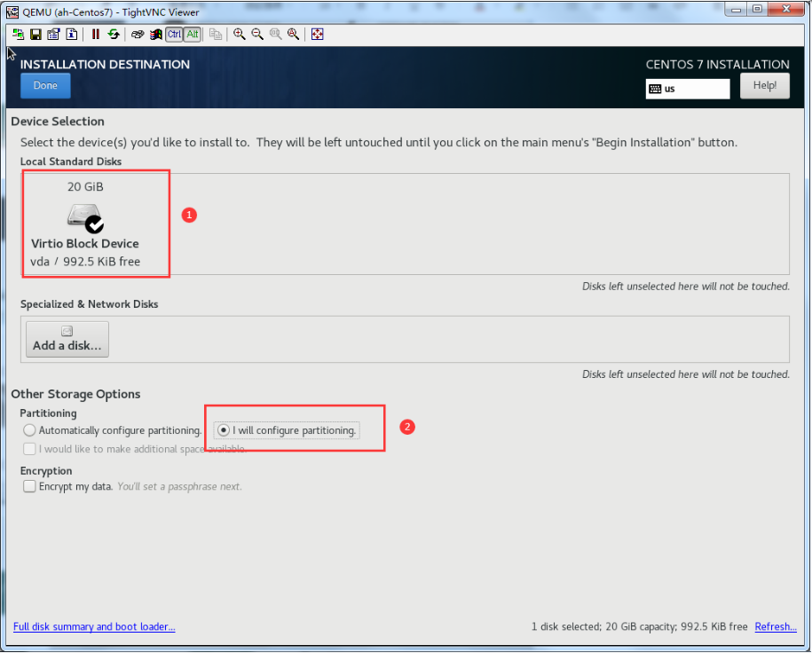
Task: Click the Help! button
Action: (764, 85)
